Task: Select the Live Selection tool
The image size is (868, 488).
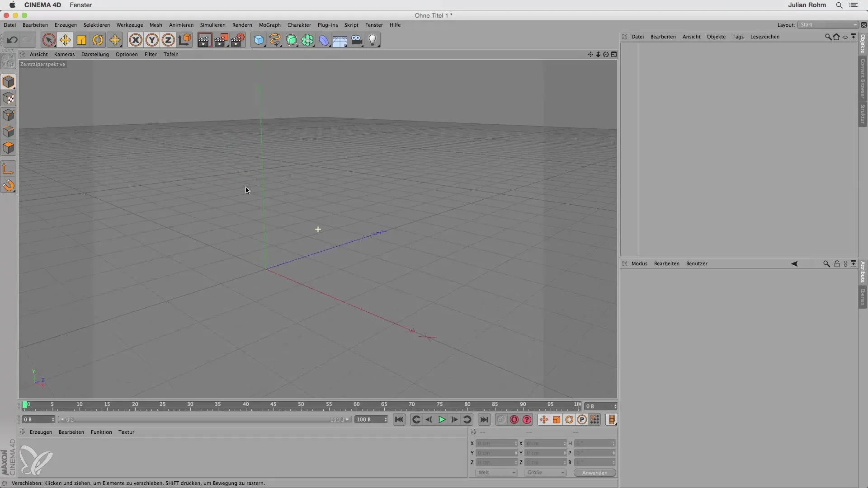Action: [x=49, y=40]
